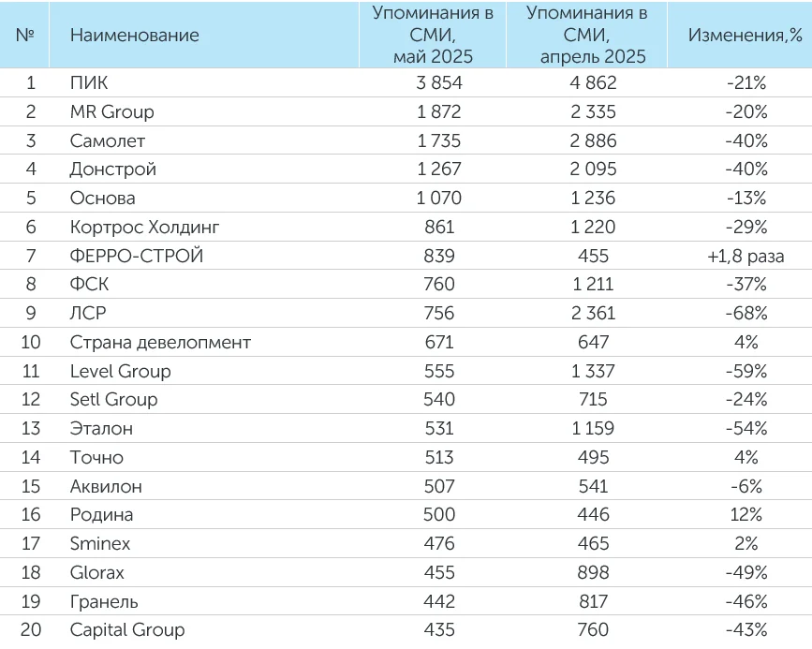Click the 12% change value for Родина

[746, 515]
